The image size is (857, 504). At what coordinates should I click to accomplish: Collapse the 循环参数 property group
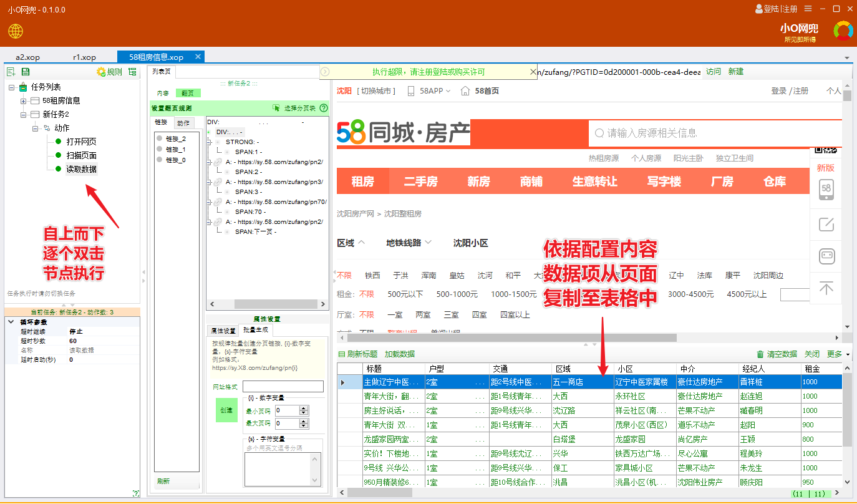[10, 322]
